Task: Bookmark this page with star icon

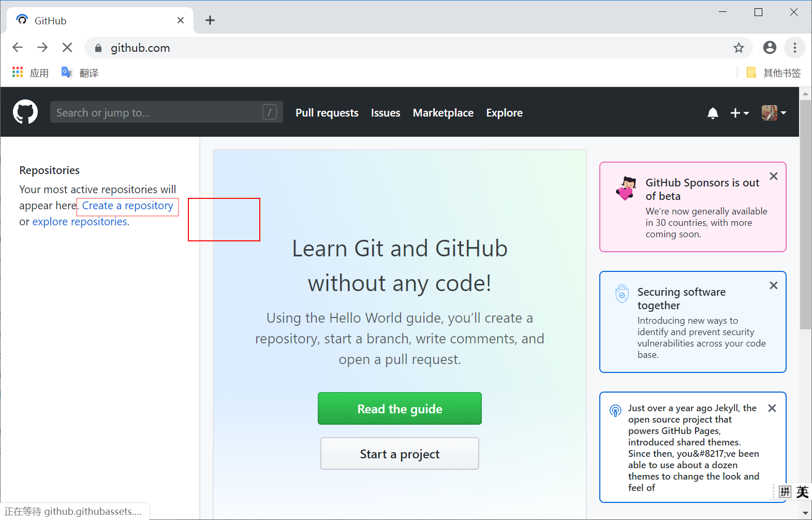Action: (739, 48)
